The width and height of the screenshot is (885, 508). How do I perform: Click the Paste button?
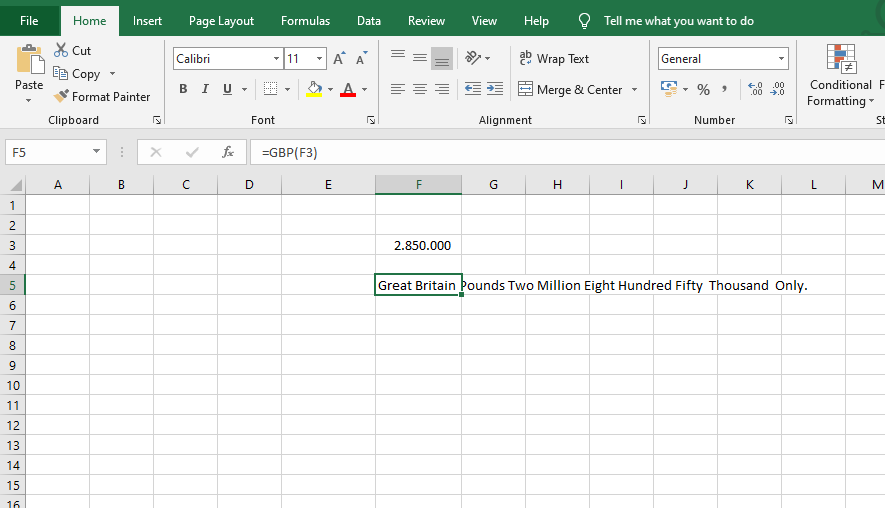[x=29, y=70]
